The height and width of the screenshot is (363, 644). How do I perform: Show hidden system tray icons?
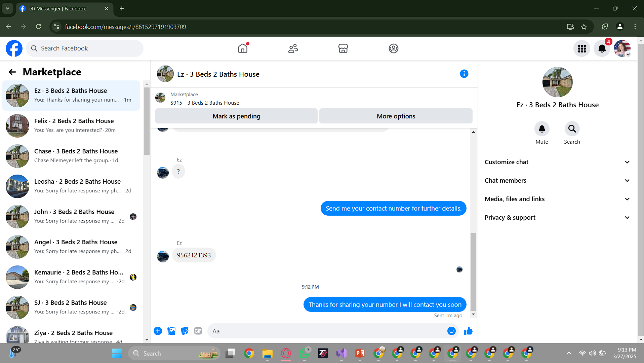click(569, 353)
